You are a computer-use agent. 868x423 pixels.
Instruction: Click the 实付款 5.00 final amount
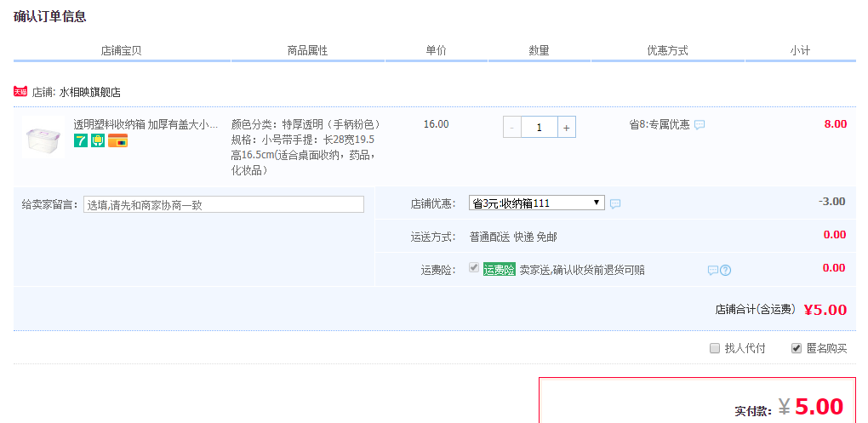click(810, 407)
